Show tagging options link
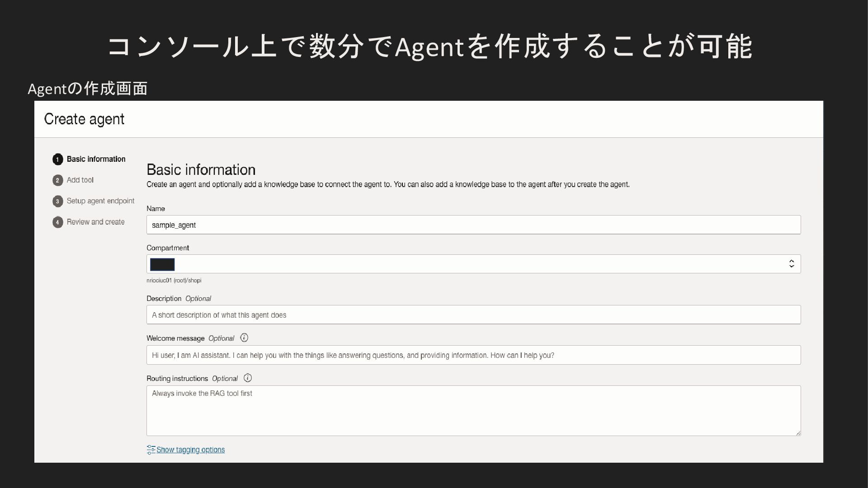This screenshot has width=868, height=488. (190, 450)
